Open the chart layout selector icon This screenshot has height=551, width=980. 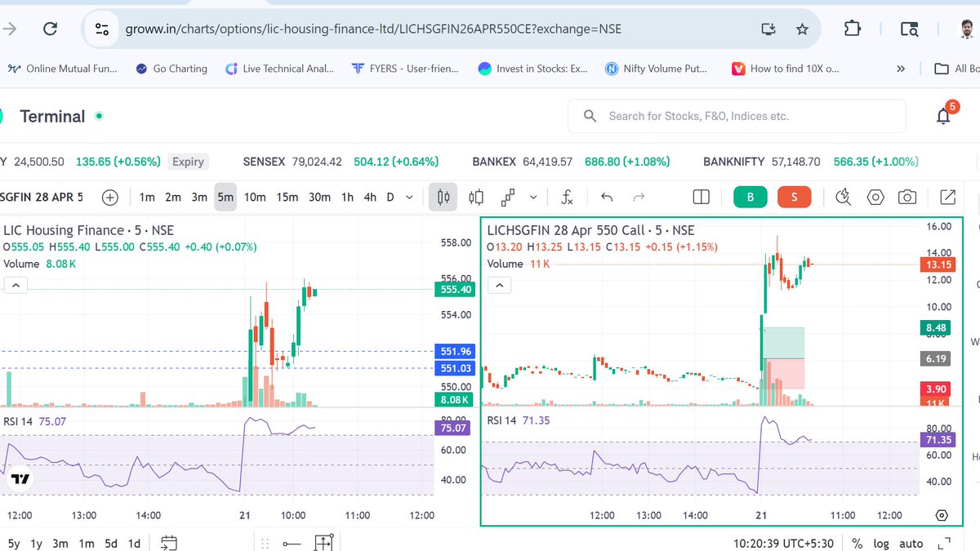click(x=701, y=197)
